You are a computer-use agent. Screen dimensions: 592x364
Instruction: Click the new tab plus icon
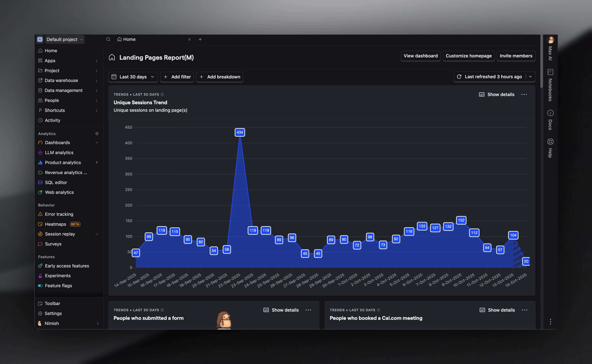point(200,39)
